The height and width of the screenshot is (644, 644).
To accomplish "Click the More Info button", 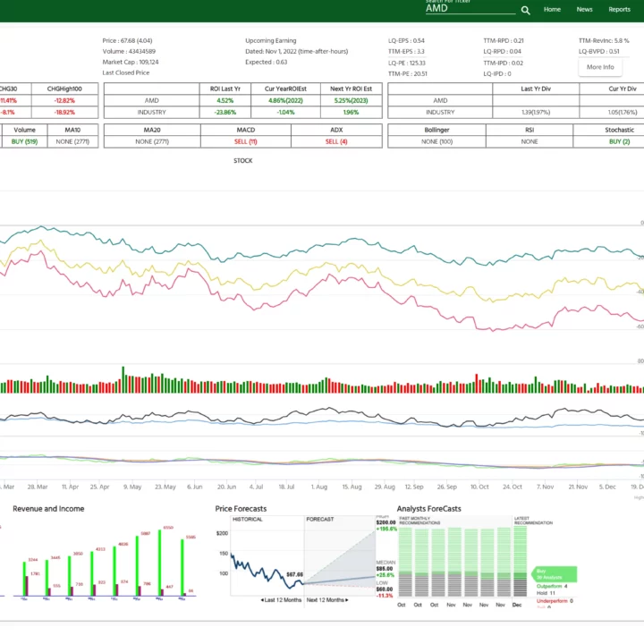I will [x=600, y=67].
